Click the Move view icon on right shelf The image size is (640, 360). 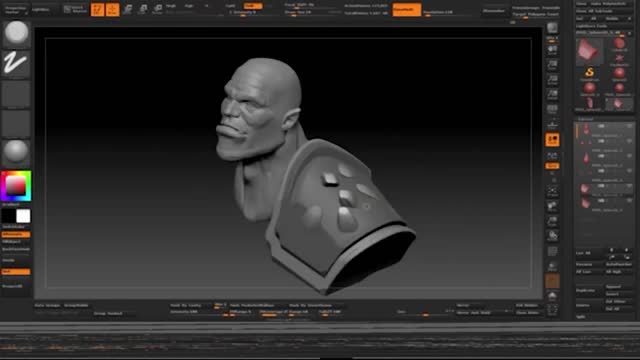(552, 206)
